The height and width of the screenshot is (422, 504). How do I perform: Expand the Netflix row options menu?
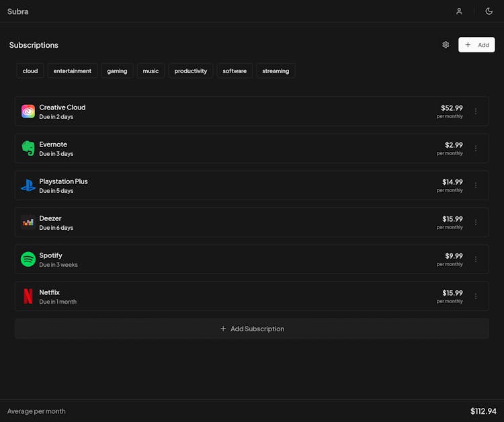point(476,296)
